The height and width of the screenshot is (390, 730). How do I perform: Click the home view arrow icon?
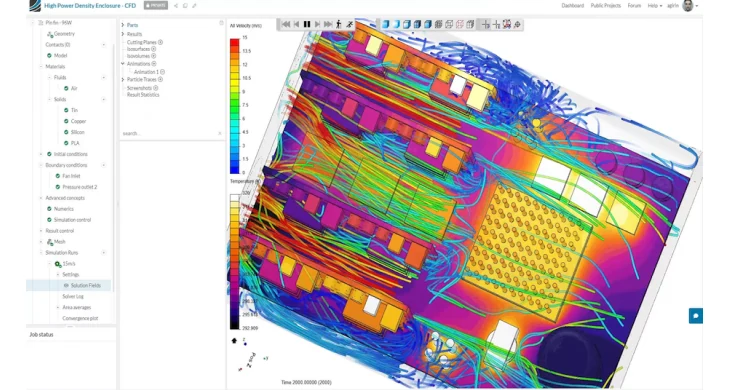(234, 341)
